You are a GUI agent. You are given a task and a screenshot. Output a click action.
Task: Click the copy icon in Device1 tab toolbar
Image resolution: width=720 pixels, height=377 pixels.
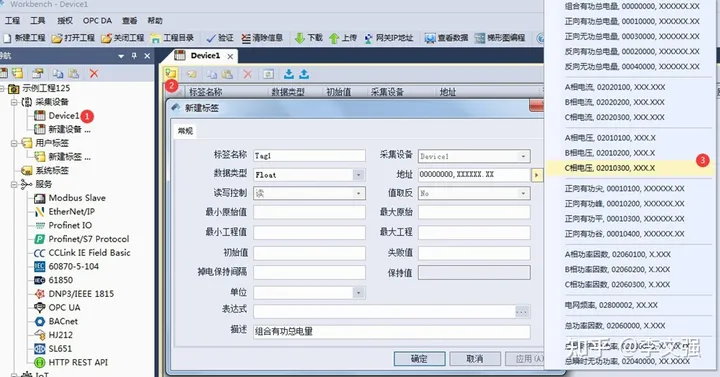tap(211, 74)
